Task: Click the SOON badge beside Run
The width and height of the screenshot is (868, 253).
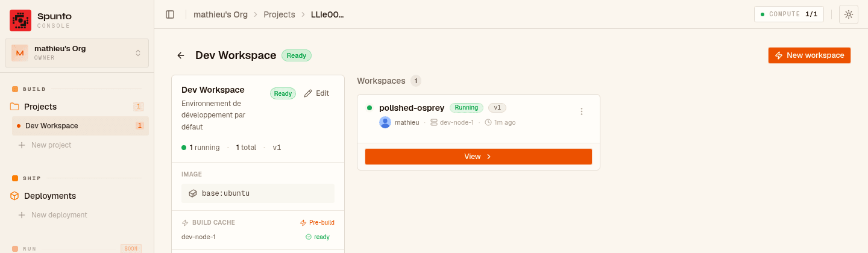Action: click(131, 248)
